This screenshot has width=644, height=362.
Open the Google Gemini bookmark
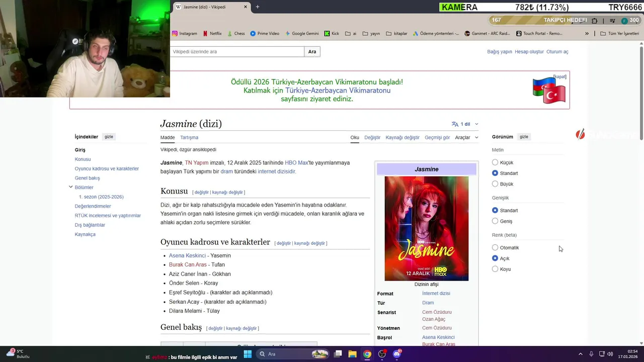pyautogui.click(x=302, y=34)
